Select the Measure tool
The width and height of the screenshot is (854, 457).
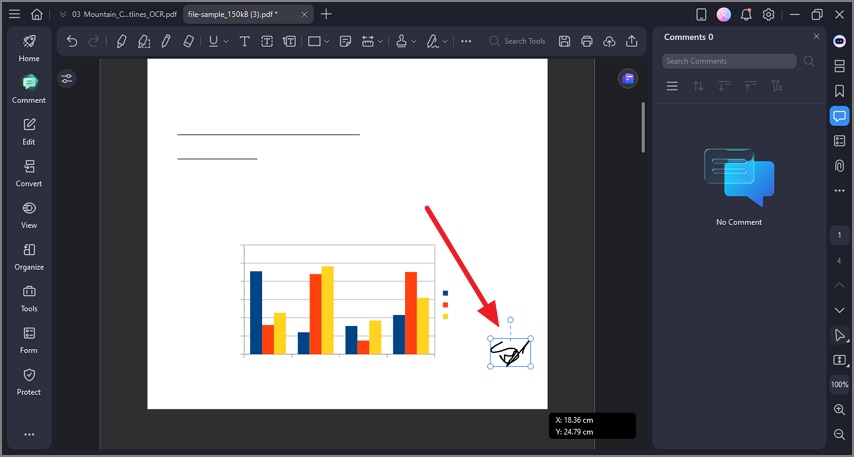point(368,41)
